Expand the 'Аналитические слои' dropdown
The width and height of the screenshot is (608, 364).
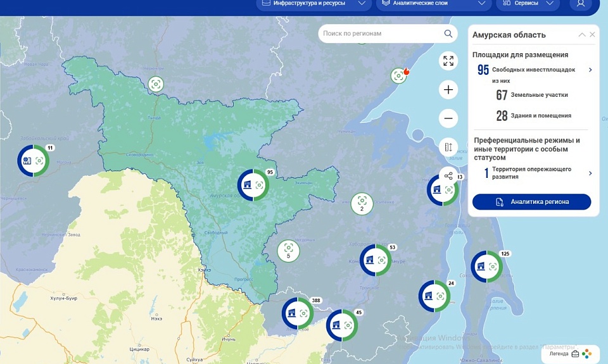(x=433, y=4)
